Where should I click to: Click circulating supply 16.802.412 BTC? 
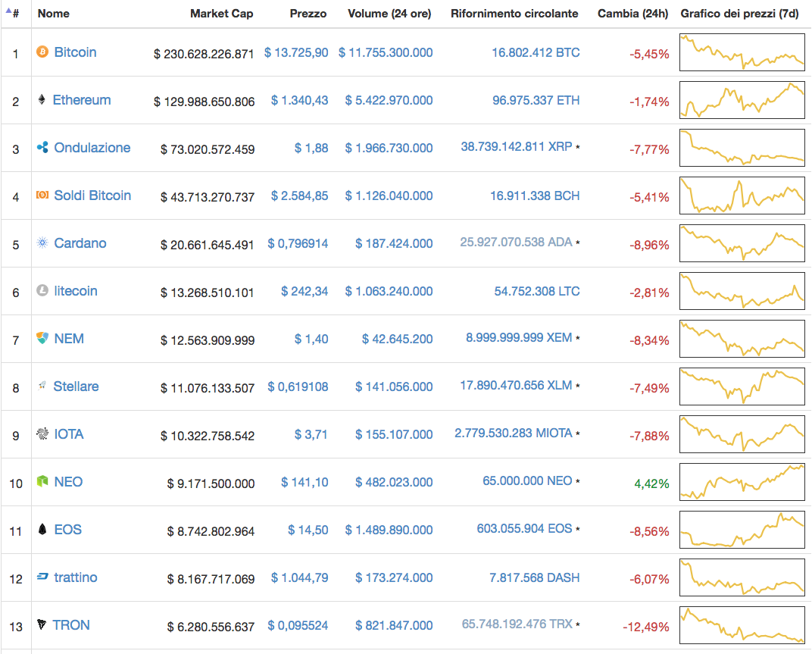(x=536, y=52)
